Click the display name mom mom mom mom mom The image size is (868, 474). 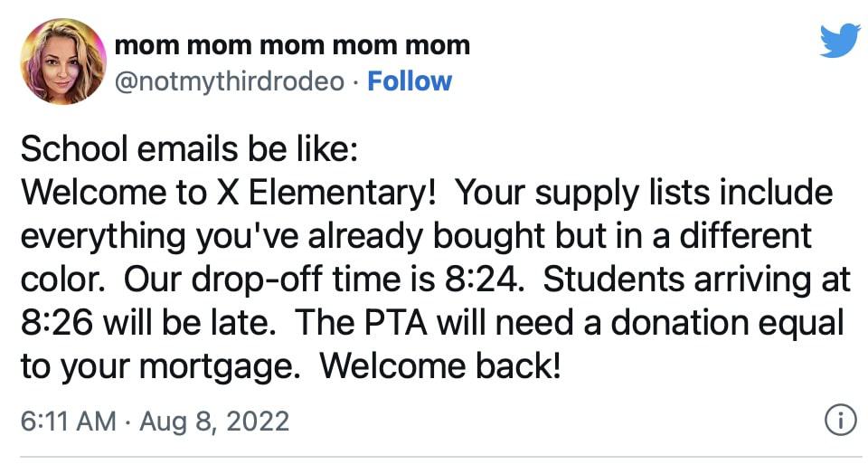[292, 45]
